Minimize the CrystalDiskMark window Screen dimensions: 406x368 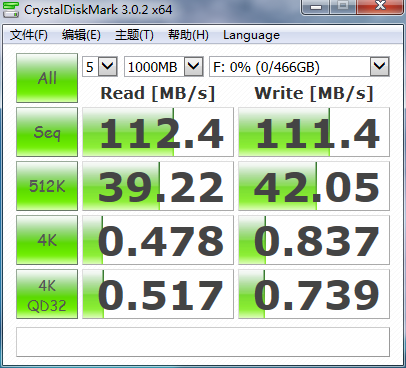coord(316,6)
